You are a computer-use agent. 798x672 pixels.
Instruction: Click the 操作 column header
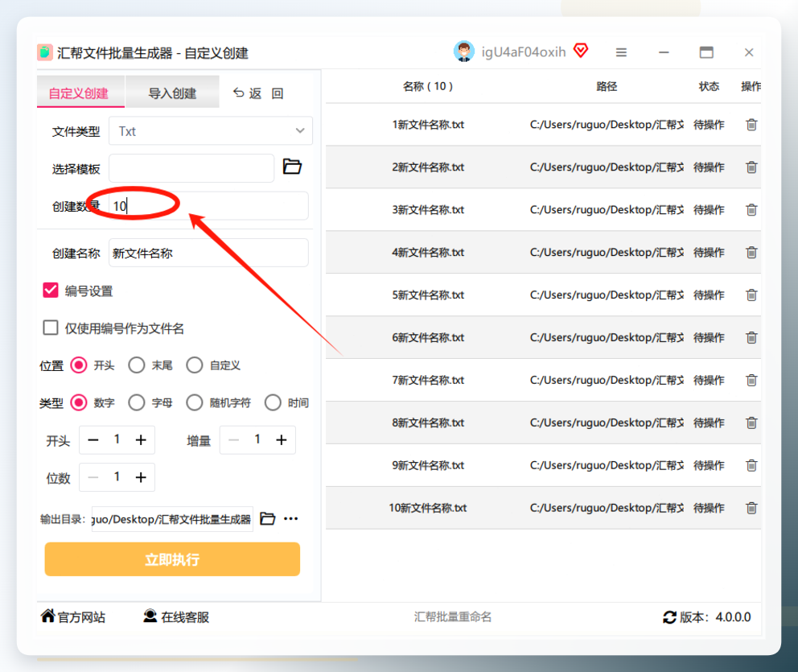[751, 87]
